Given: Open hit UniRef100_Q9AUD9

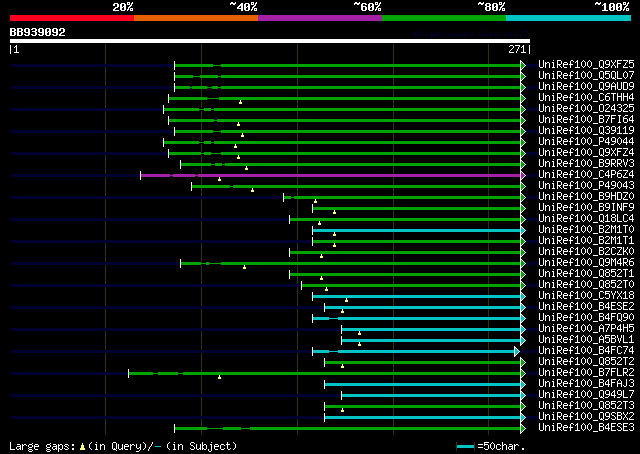Looking at the screenshot, I should pyautogui.click(x=586, y=86).
